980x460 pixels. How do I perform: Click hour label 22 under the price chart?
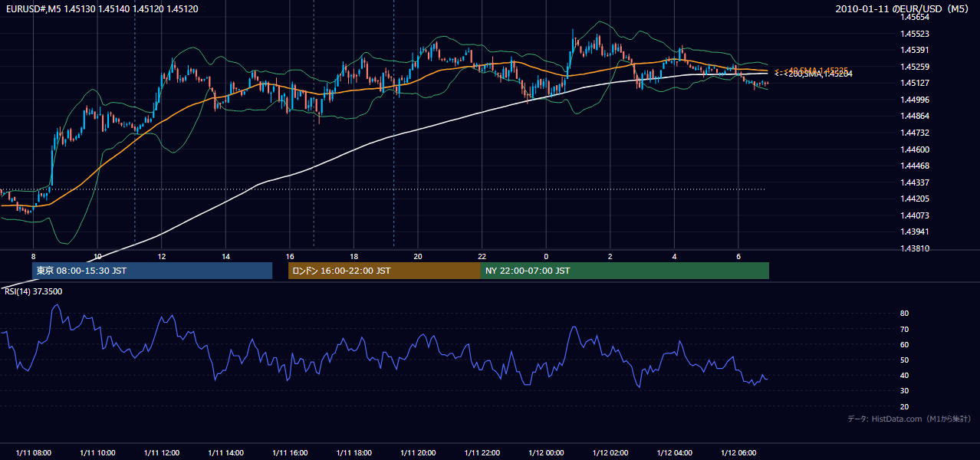tap(482, 256)
